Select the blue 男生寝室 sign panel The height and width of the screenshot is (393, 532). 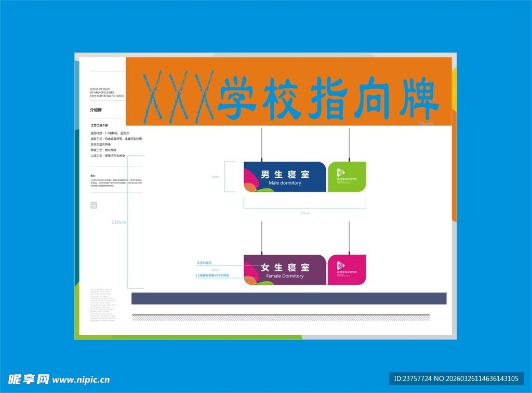(x=285, y=176)
